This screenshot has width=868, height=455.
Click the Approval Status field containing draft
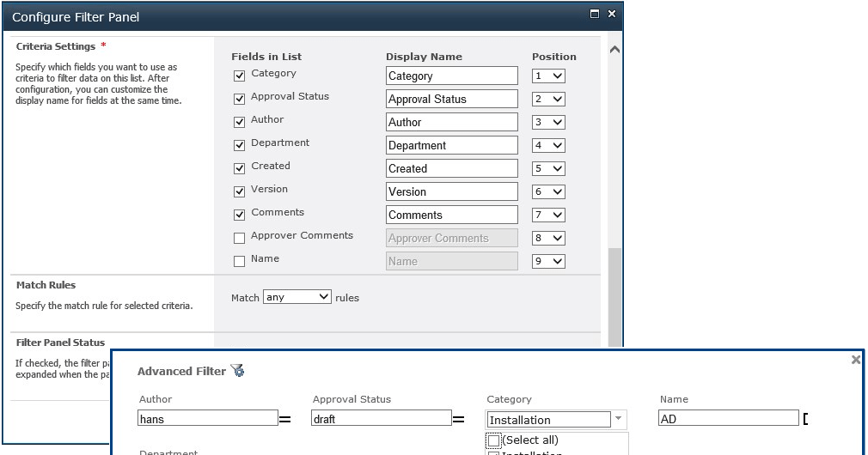[x=382, y=418]
